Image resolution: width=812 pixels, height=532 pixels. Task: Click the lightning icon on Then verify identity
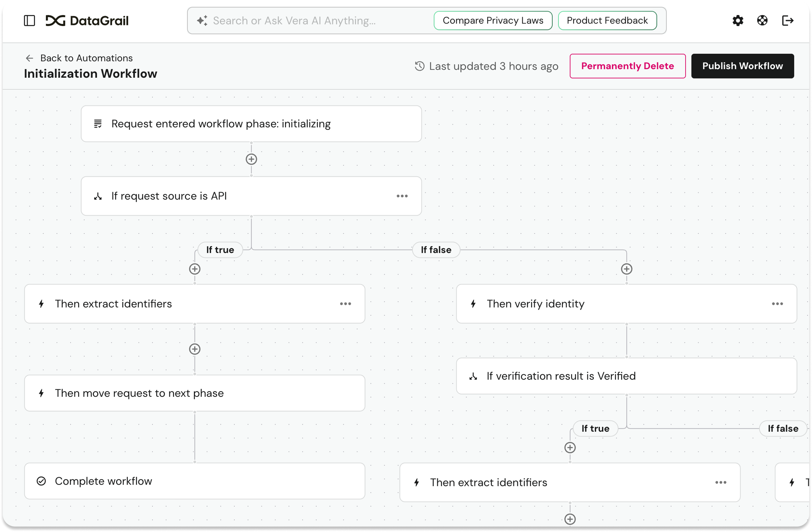(473, 304)
